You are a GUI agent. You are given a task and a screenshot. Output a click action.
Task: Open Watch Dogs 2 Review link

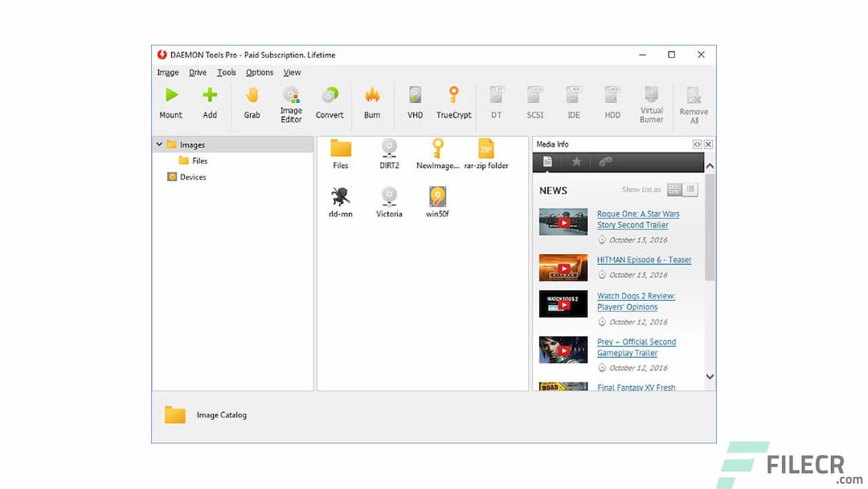636,296
